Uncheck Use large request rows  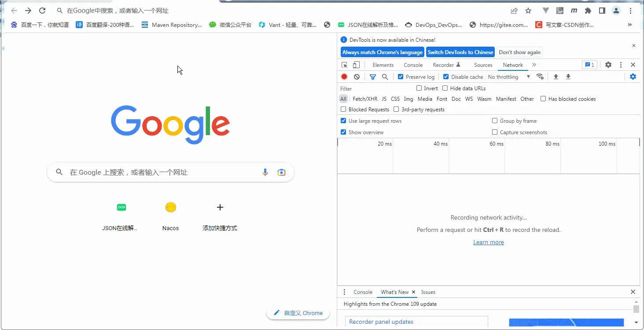pos(343,121)
